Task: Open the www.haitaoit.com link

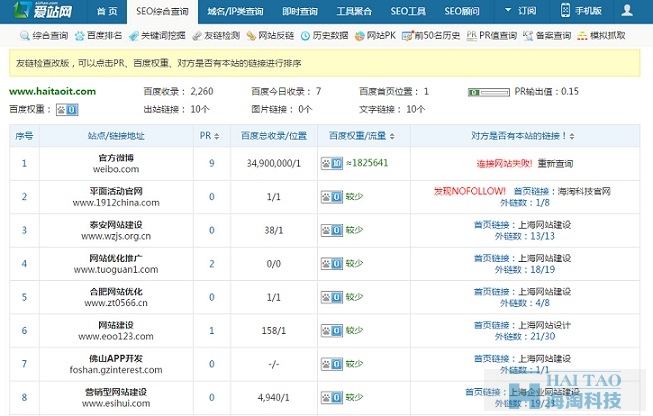Action: pyautogui.click(x=52, y=92)
